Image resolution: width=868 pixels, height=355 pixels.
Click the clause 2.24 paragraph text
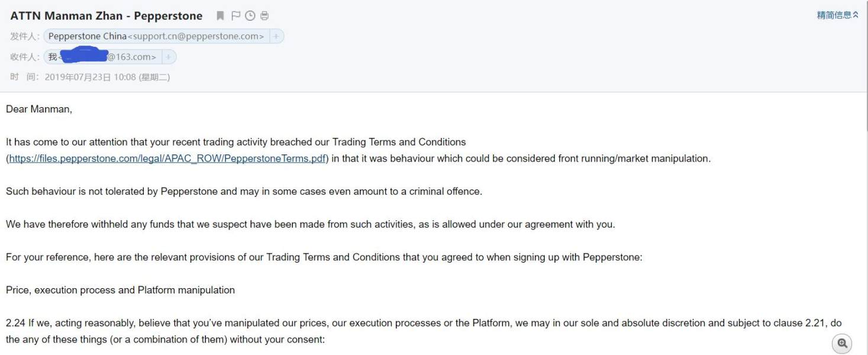pyautogui.click(x=424, y=331)
